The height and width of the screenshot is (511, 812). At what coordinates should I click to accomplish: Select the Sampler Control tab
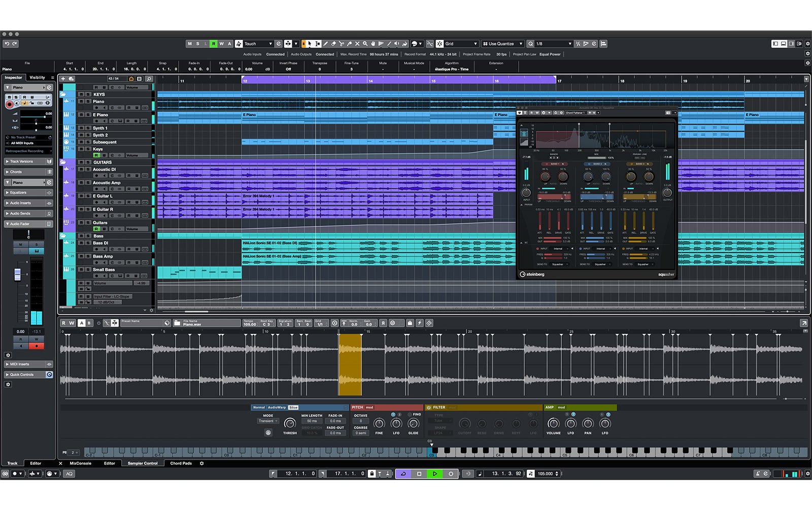(x=143, y=463)
